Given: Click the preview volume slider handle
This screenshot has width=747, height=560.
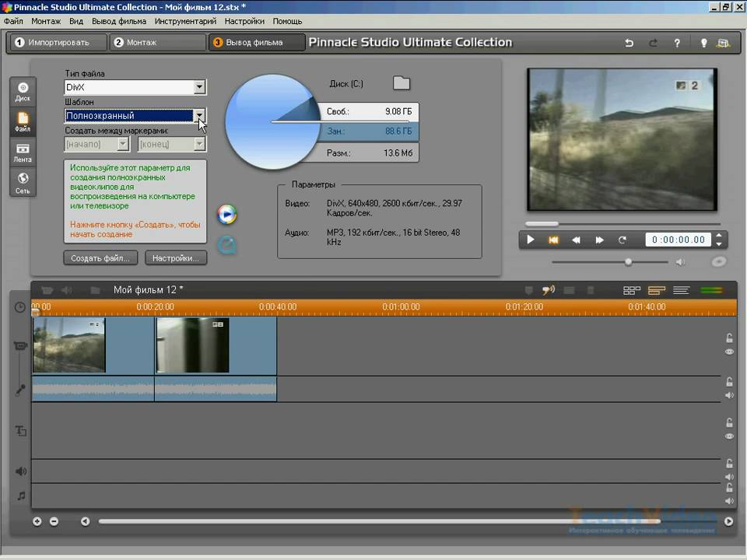Looking at the screenshot, I should pos(628,262).
